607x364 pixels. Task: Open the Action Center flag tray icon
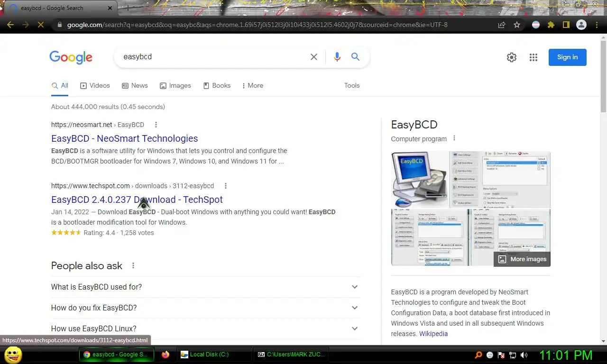(501, 355)
